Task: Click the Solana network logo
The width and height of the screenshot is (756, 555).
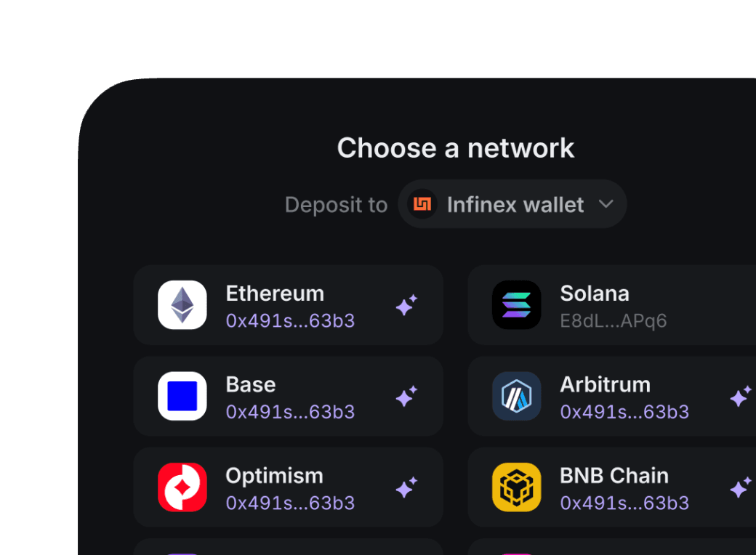Action: (x=516, y=305)
